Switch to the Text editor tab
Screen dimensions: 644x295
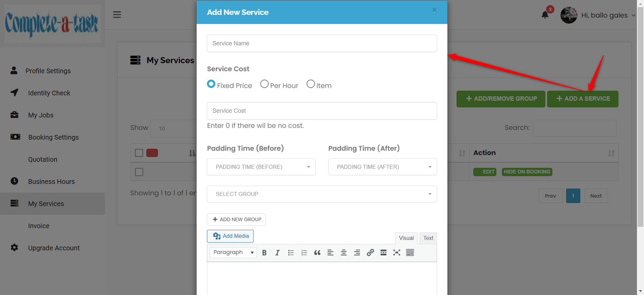coord(428,238)
